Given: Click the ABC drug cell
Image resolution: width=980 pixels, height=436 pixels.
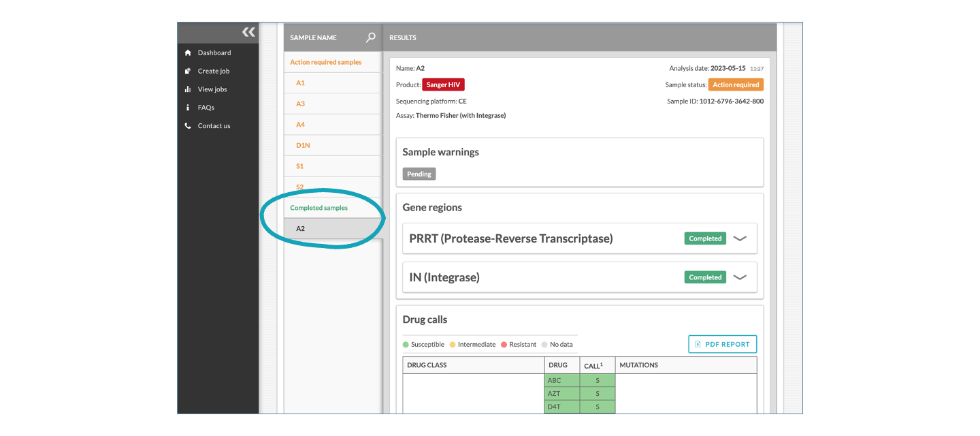Looking at the screenshot, I should coord(562,380).
